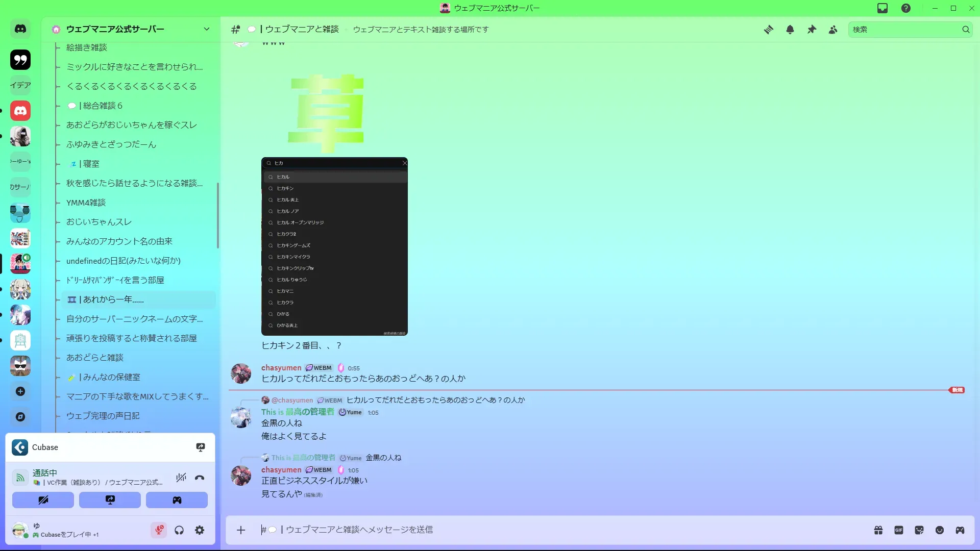Start screen share in call panel
980x551 pixels.
click(110, 500)
